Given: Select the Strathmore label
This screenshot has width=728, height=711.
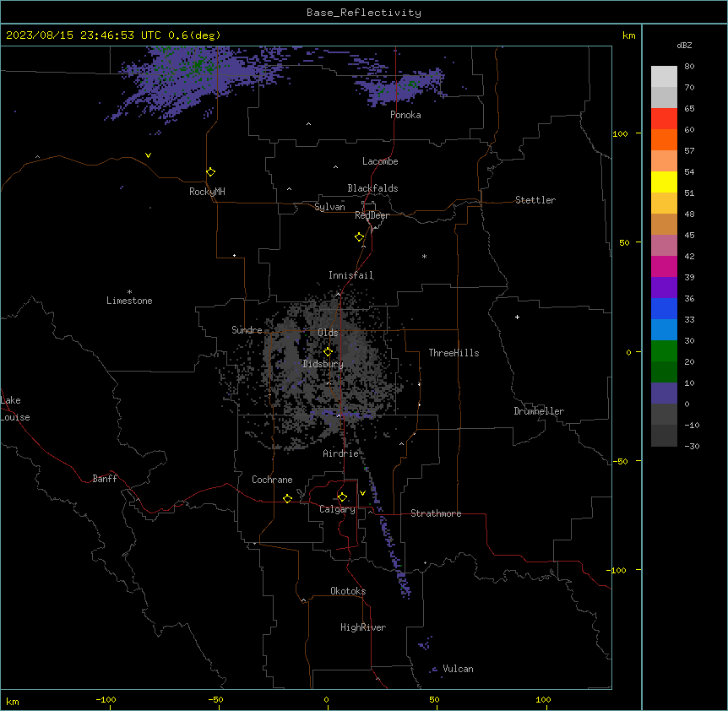Looking at the screenshot, I should click(x=436, y=513).
